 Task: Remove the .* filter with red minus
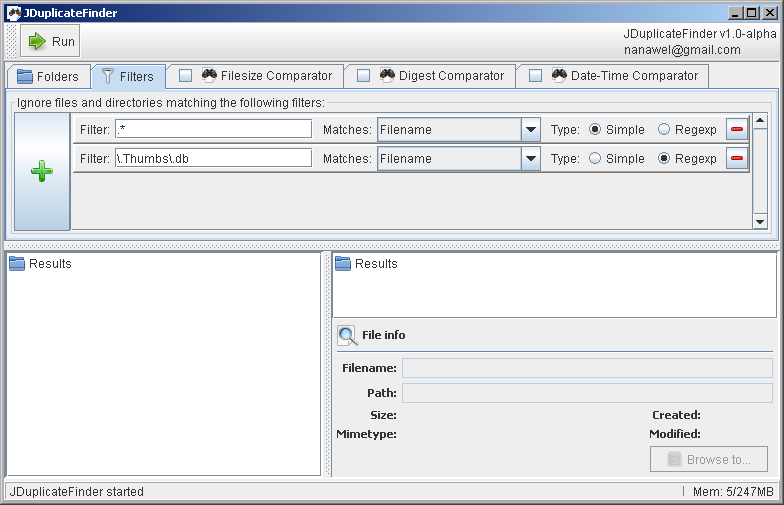tap(736, 130)
